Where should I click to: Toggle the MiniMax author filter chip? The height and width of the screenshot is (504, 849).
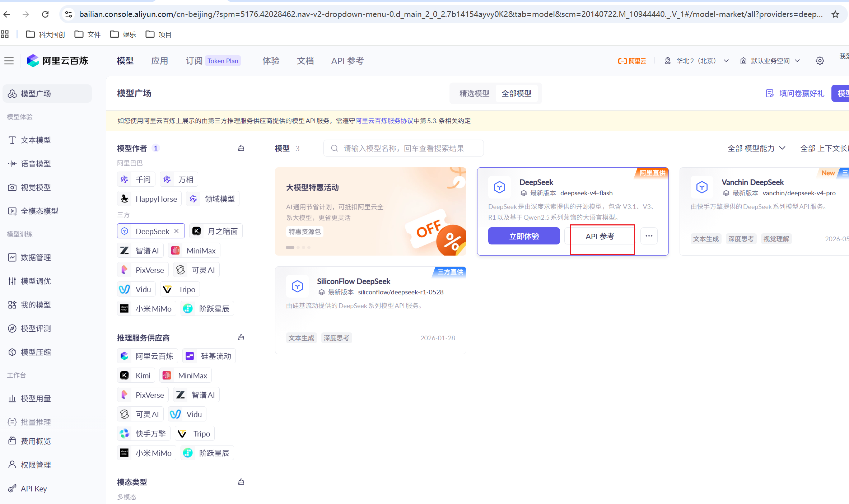[194, 251]
